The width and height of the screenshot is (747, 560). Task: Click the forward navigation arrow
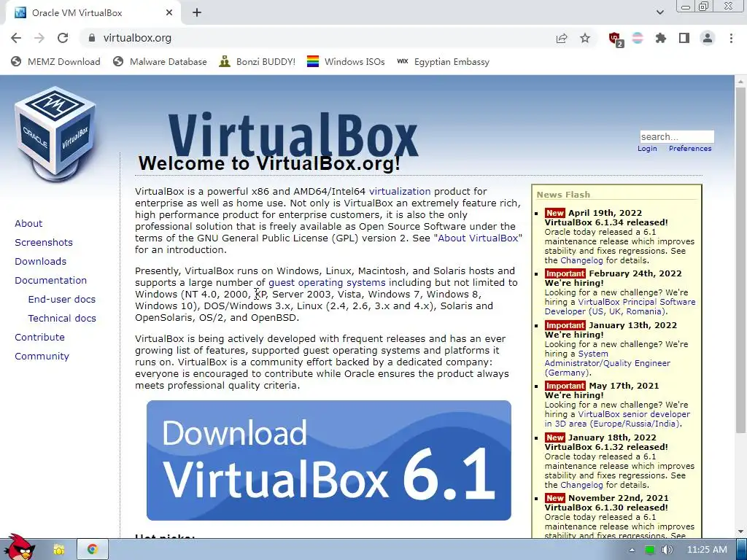pos(39,38)
